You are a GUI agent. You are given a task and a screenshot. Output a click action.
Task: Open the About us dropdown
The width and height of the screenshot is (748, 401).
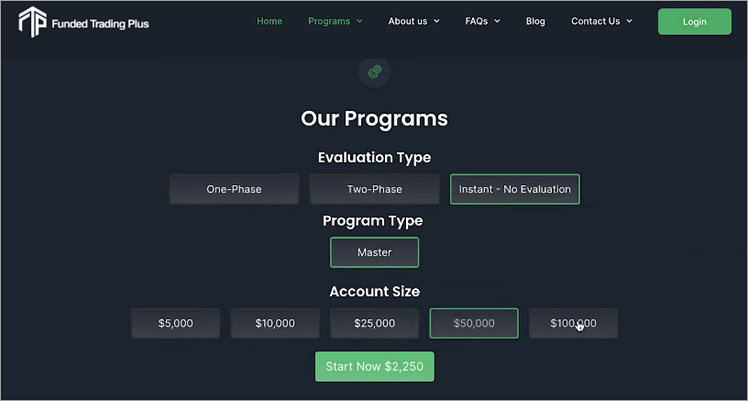click(x=413, y=21)
